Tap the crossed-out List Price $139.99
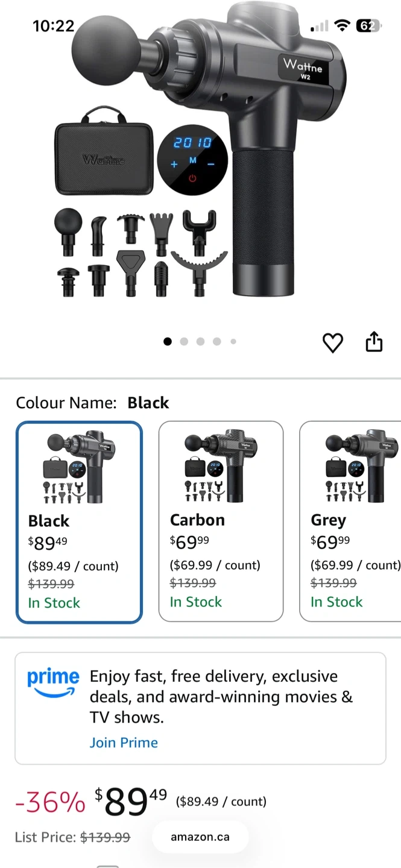Image resolution: width=401 pixels, height=868 pixels. click(105, 837)
